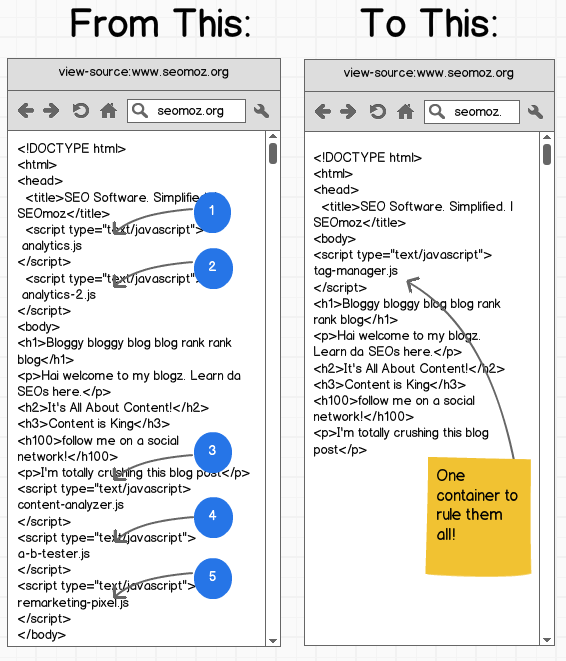566x661 pixels.
Task: Click forward arrow in left browser mockup
Action: click(51, 111)
